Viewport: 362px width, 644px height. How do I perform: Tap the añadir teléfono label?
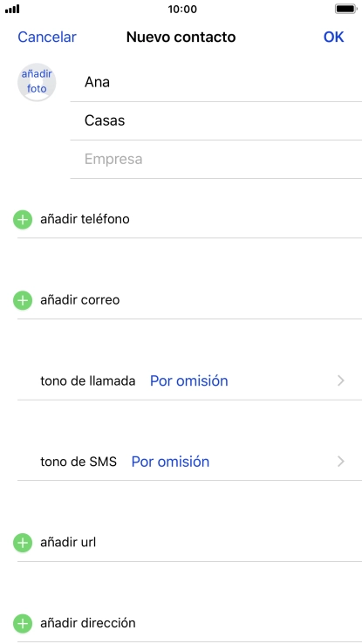[85, 219]
